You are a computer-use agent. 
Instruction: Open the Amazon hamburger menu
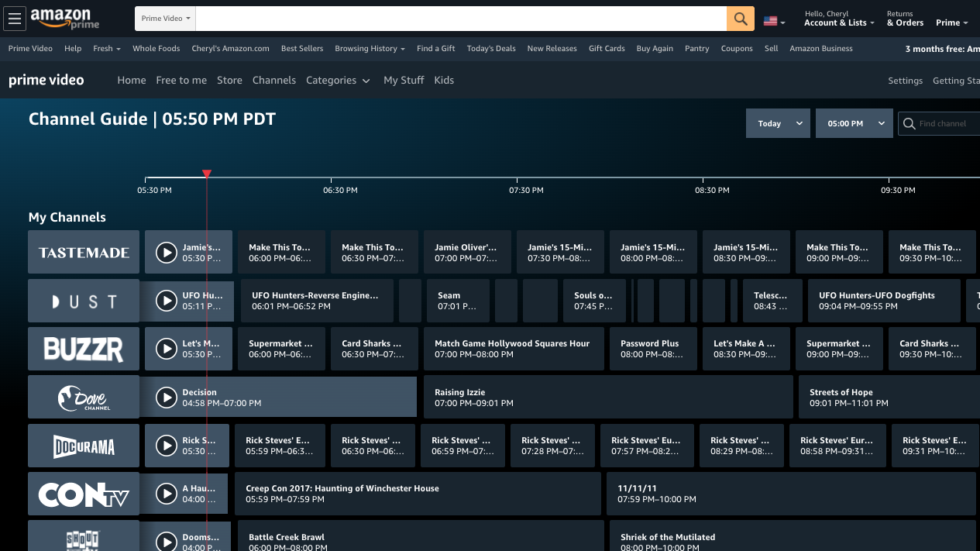click(15, 19)
